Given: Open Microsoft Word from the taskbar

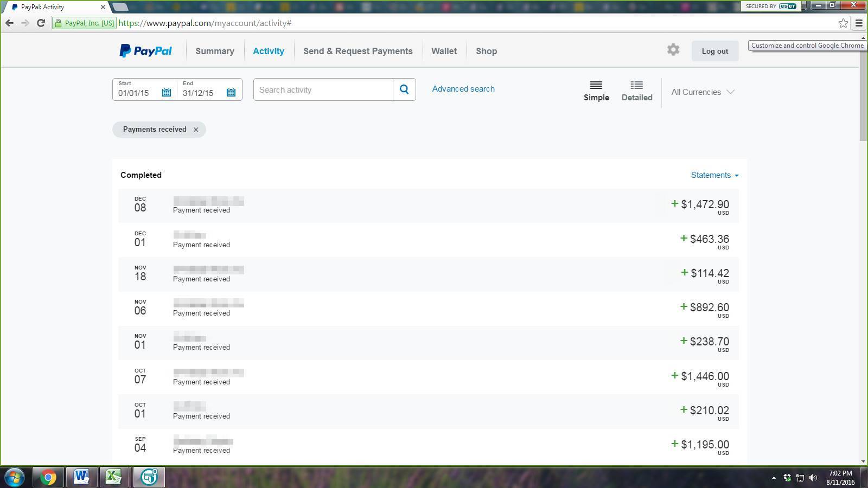Looking at the screenshot, I should pyautogui.click(x=81, y=477).
